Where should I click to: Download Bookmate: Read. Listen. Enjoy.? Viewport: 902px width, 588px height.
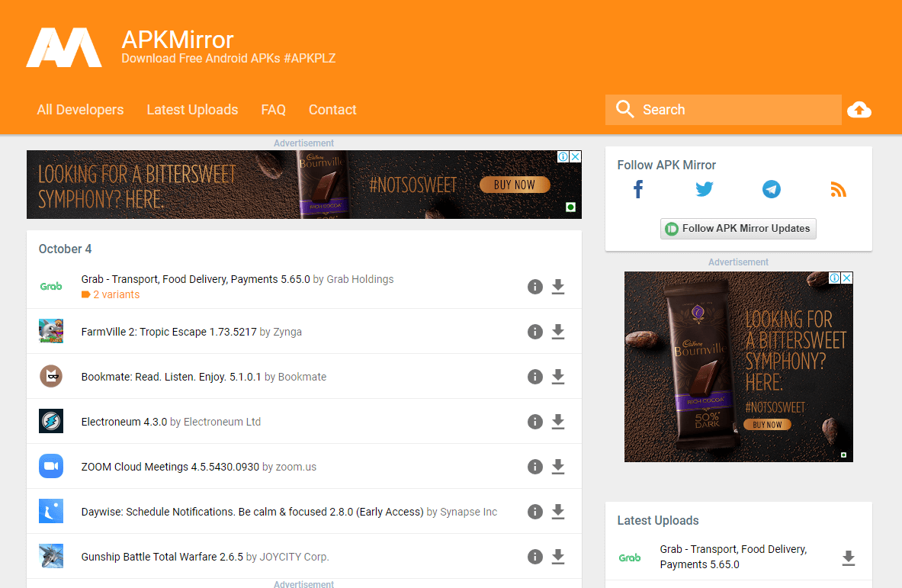click(x=558, y=376)
